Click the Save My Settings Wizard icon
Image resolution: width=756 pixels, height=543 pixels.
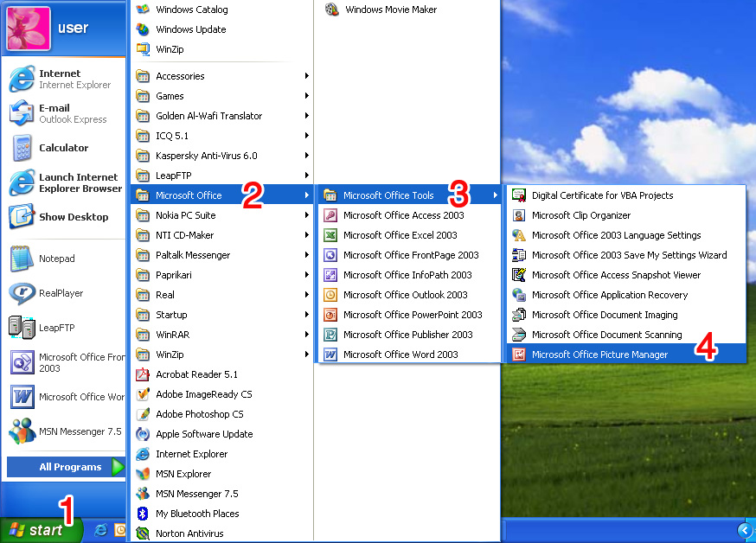[x=519, y=255]
